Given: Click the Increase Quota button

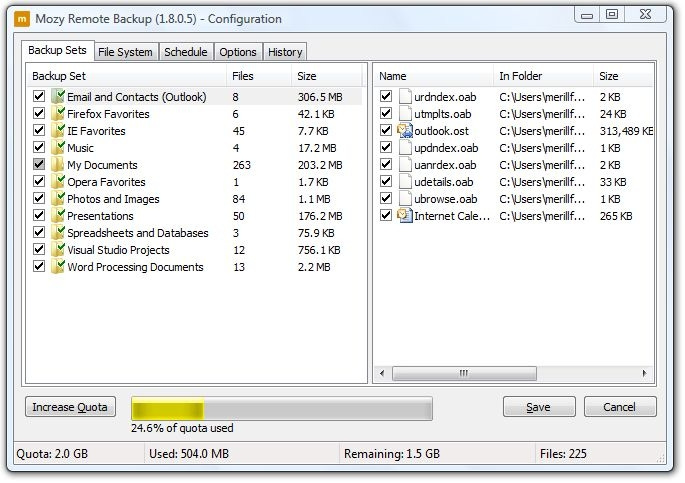Looking at the screenshot, I should (70, 407).
